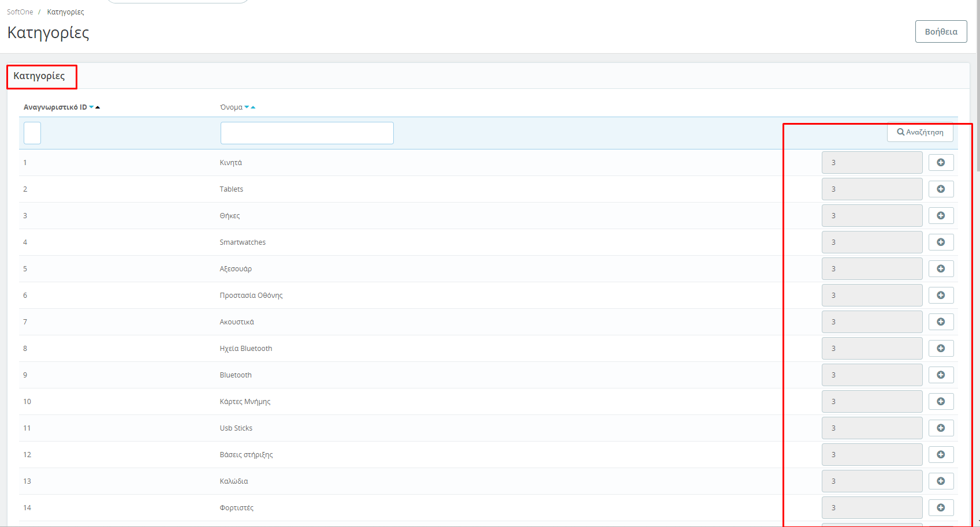The width and height of the screenshot is (980, 527).
Task: Sort Όνομα column ascending with the up arrow
Action: [x=253, y=107]
